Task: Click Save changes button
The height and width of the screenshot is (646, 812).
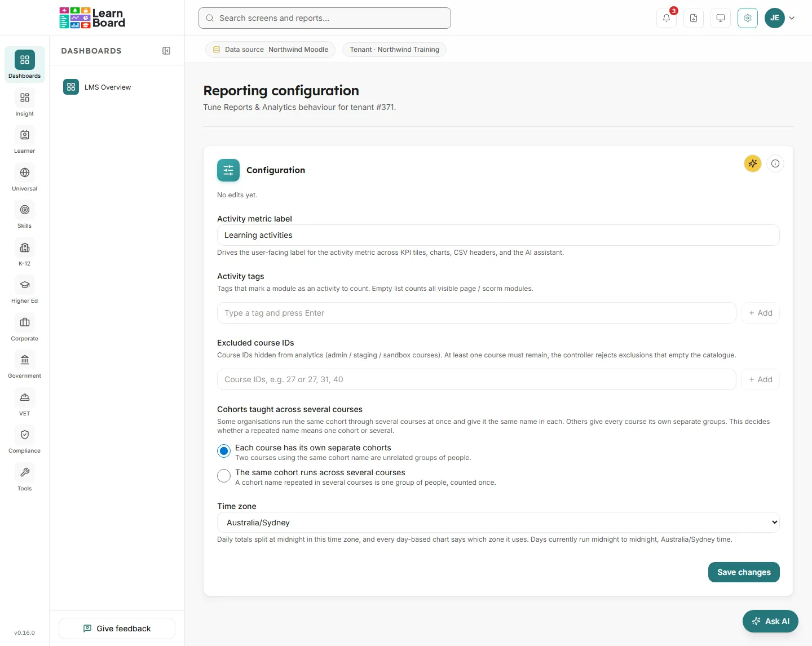Action: click(x=744, y=572)
